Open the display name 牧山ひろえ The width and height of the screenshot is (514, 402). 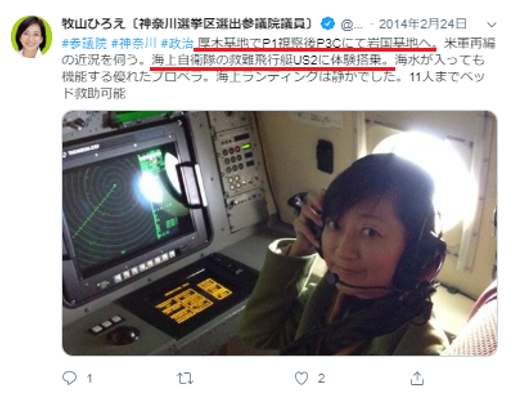[x=93, y=24]
